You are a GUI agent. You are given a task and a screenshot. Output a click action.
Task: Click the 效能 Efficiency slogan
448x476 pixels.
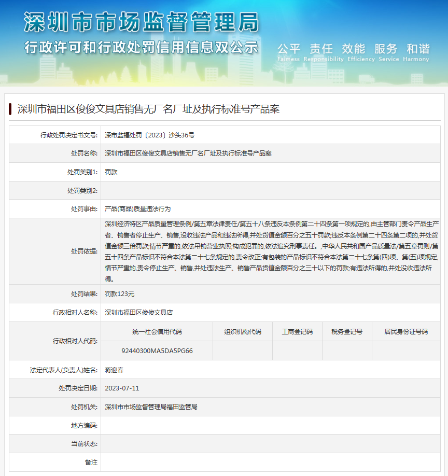361,52
